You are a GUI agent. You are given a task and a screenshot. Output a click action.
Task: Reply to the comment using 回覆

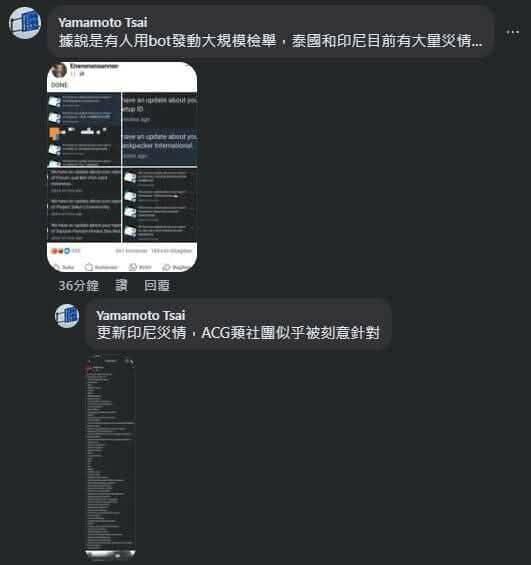tap(157, 285)
